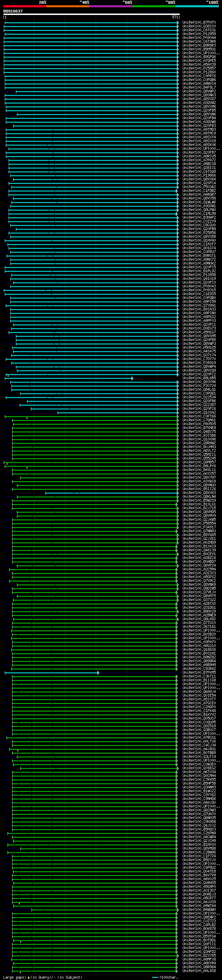Viewport: 222px width, 980px height.
Task: Select label UniRef100_B7KHE8
Action: (x=199, y=428)
